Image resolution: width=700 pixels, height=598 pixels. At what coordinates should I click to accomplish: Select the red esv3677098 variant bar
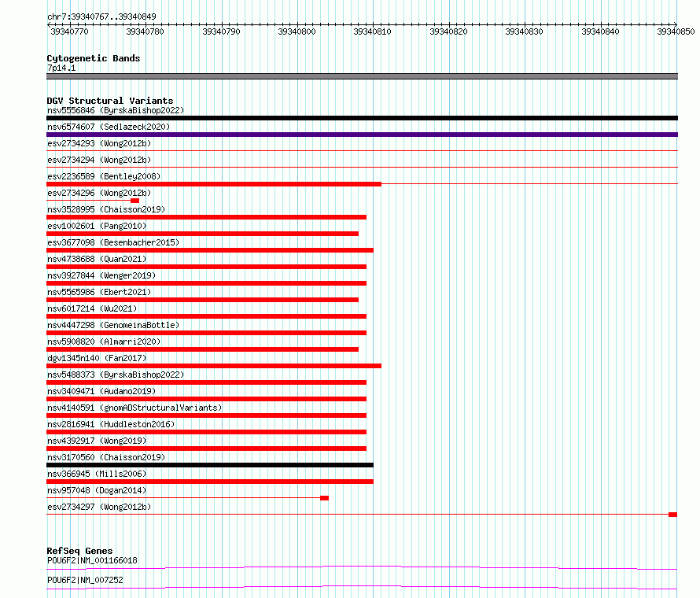(x=210, y=250)
